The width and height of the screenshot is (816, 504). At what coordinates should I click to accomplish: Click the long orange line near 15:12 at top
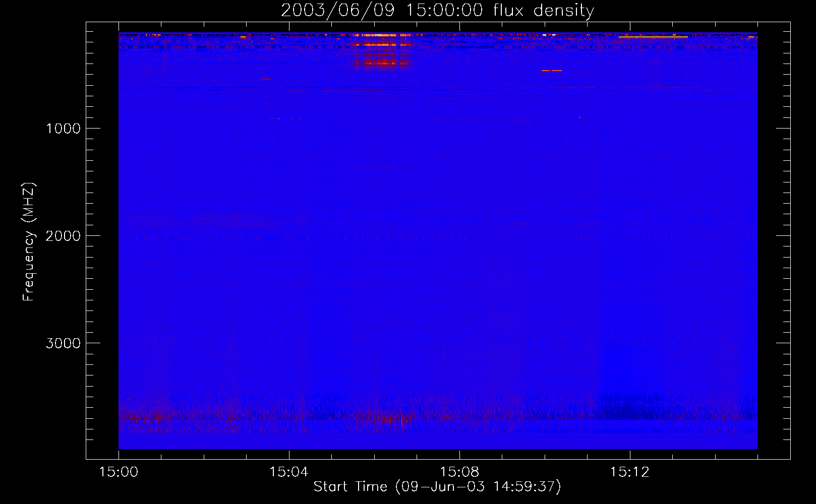click(653, 37)
